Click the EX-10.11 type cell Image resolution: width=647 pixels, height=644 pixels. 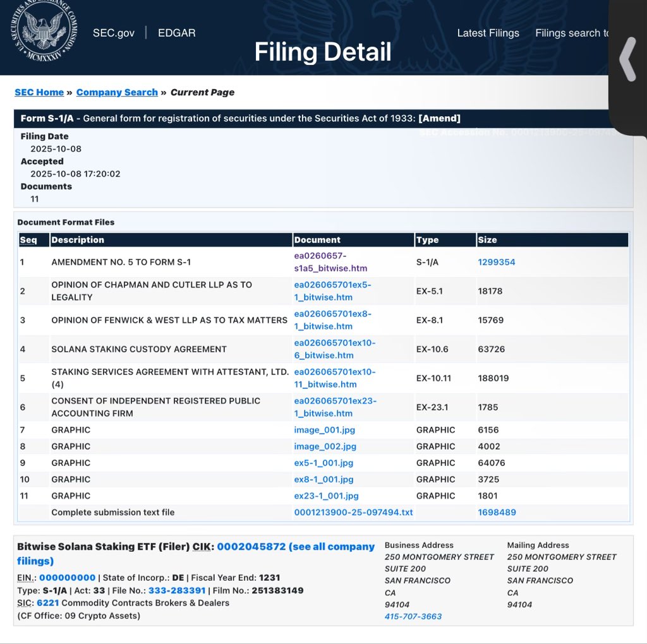click(x=433, y=378)
